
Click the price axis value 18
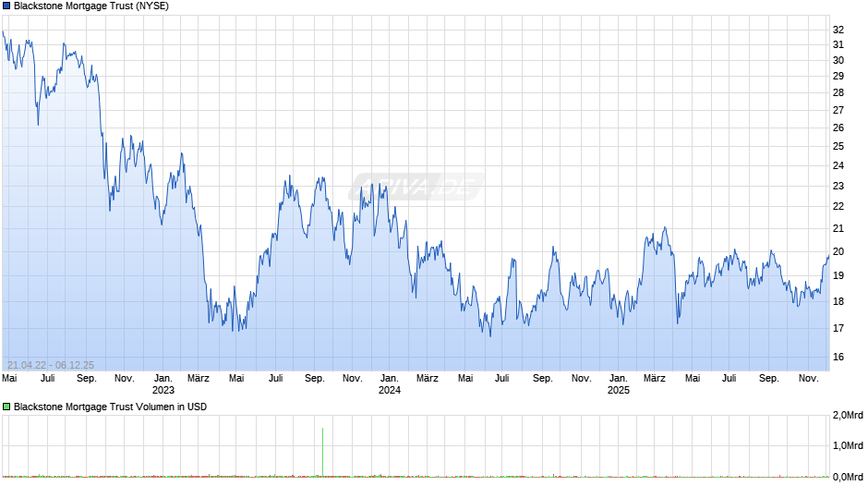(838, 302)
